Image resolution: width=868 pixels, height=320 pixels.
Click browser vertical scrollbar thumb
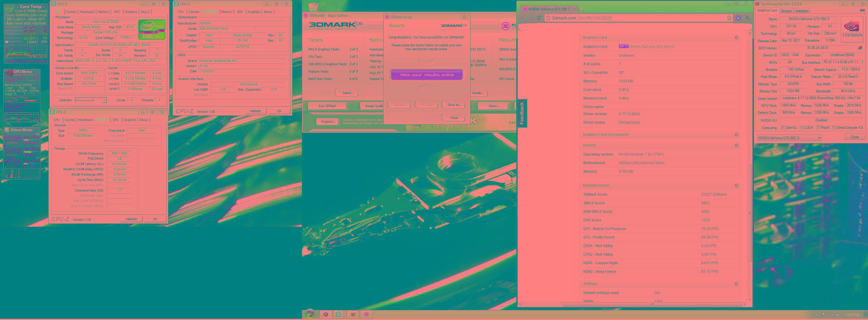click(x=749, y=213)
